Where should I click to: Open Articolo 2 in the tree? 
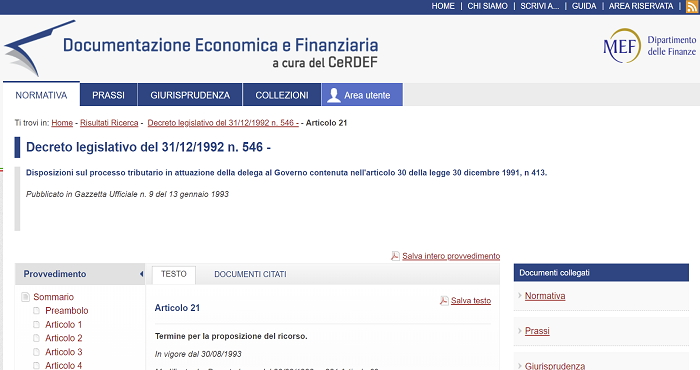63,338
